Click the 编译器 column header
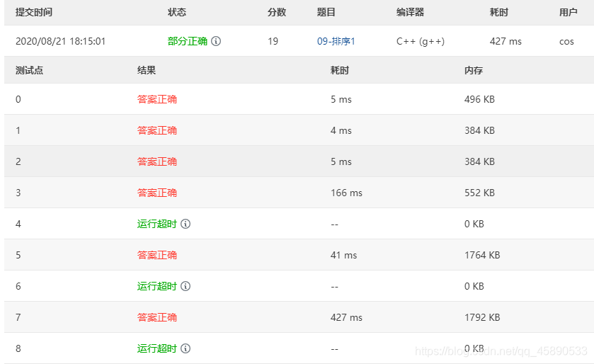594x364 pixels. coord(410,12)
